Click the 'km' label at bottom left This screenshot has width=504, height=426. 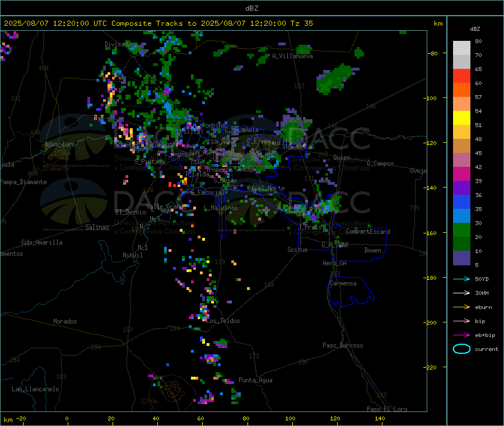[x=8, y=420]
